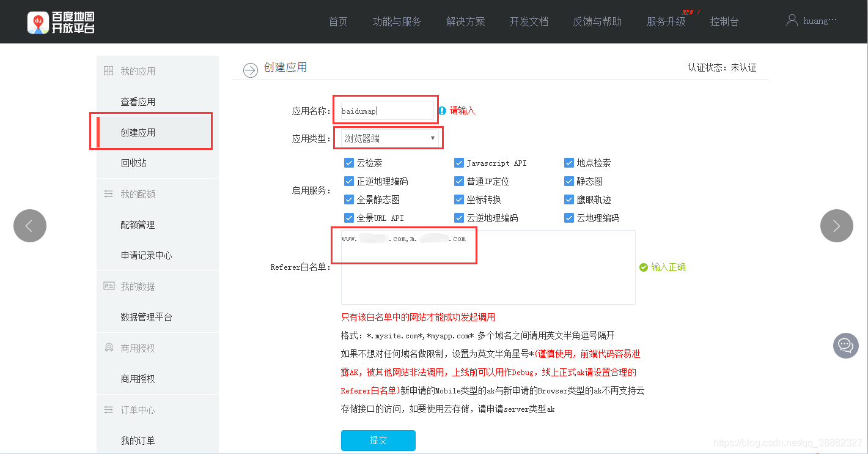Click the blue 提交 submit button
Viewport: 868px width, 454px height.
pyautogui.click(x=378, y=441)
